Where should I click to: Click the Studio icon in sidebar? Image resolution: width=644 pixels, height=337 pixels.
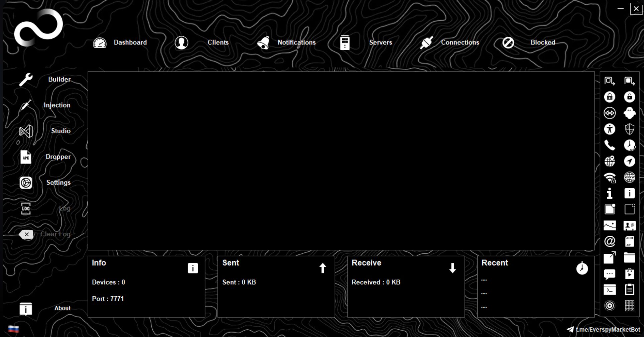click(x=26, y=131)
